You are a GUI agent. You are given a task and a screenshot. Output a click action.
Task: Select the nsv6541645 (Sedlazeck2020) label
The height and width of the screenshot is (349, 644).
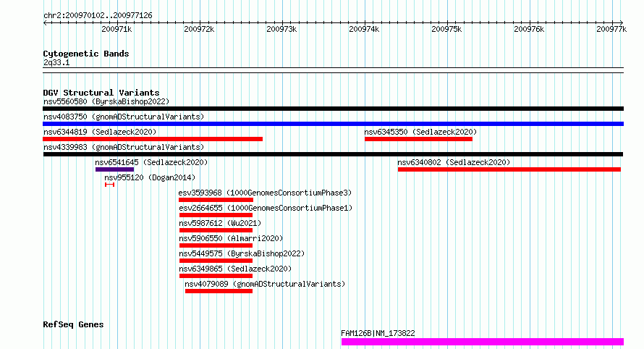click(151, 162)
